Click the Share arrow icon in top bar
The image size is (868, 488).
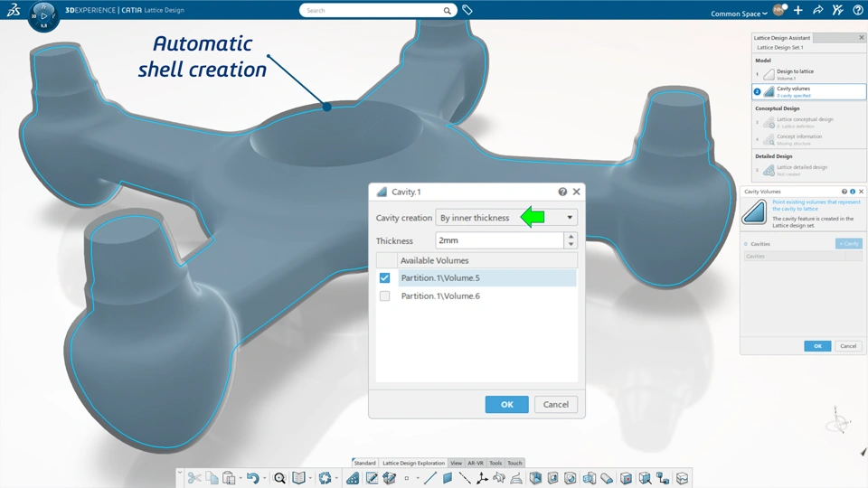[817, 10]
